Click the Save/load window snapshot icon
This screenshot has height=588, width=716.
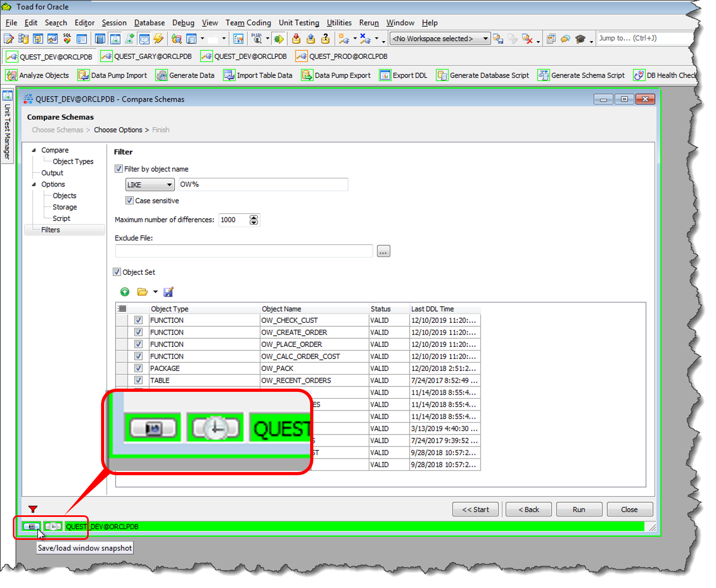(31, 527)
